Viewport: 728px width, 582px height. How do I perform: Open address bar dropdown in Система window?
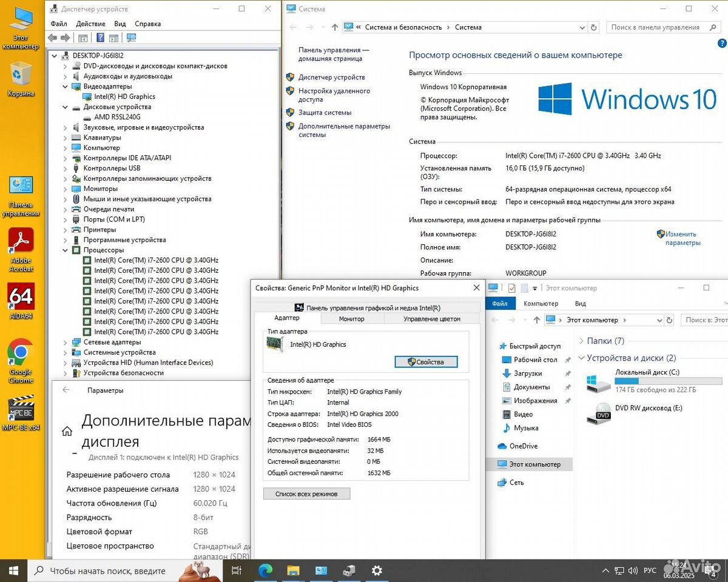(582, 27)
